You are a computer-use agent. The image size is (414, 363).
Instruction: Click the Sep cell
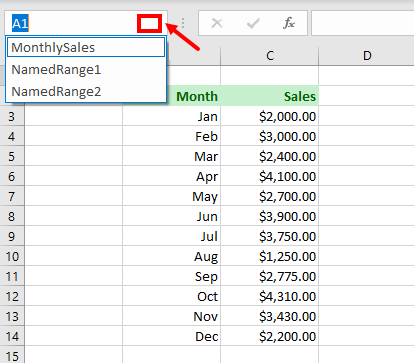[x=172, y=276]
